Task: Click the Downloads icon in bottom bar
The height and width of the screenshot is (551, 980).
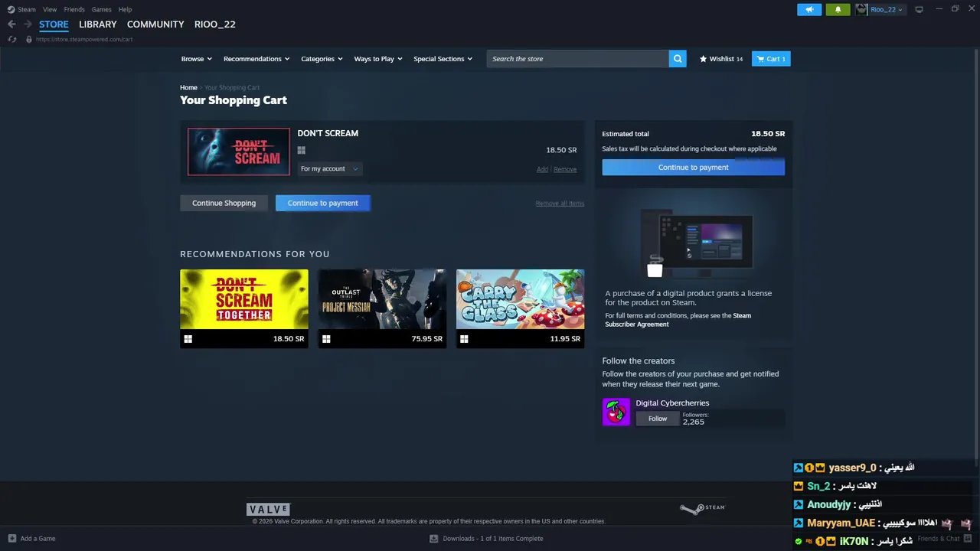Action: coord(435,539)
